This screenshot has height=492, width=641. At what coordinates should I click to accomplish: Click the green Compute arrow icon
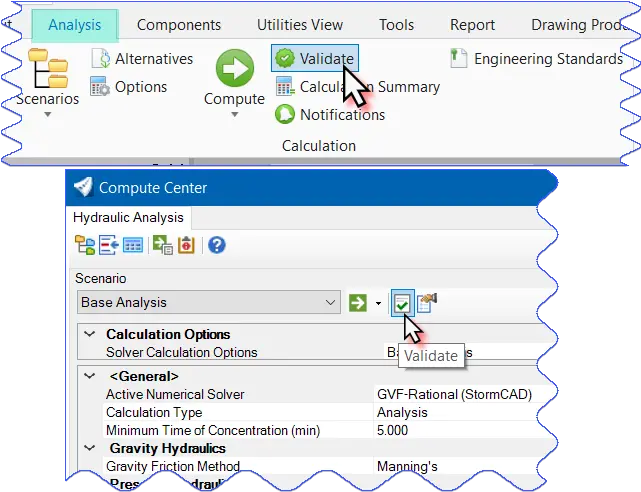234,68
